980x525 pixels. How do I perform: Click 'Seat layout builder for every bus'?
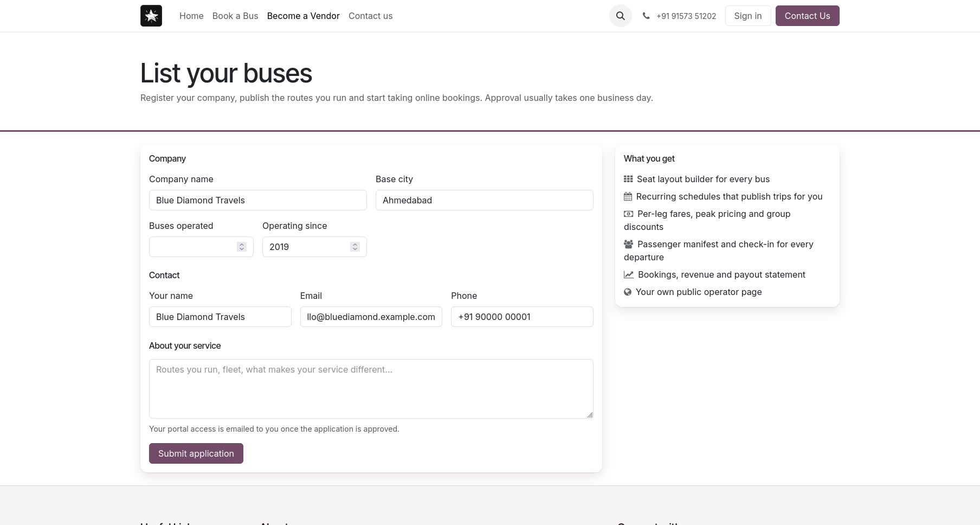[x=703, y=179]
